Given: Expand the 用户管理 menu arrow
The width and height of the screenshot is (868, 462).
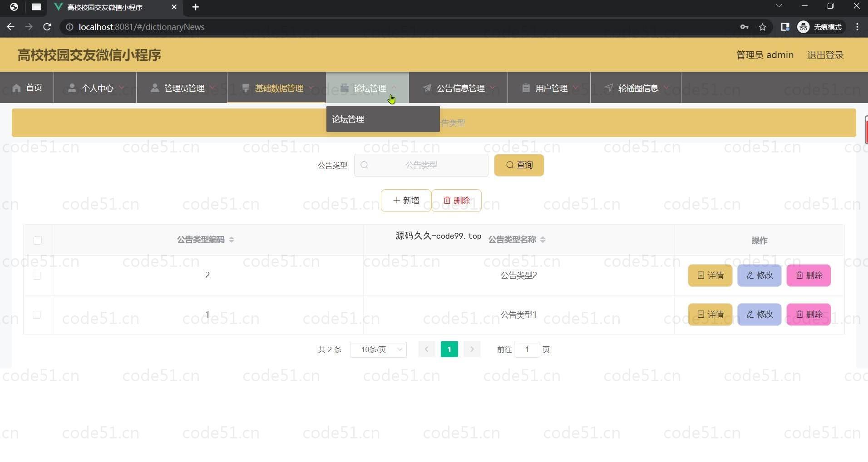Looking at the screenshot, I should click(575, 88).
